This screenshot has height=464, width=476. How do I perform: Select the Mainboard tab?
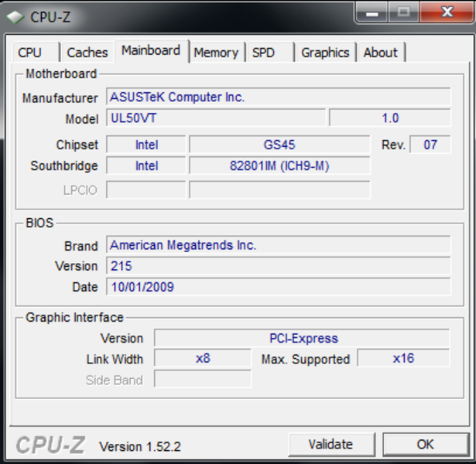click(x=151, y=50)
